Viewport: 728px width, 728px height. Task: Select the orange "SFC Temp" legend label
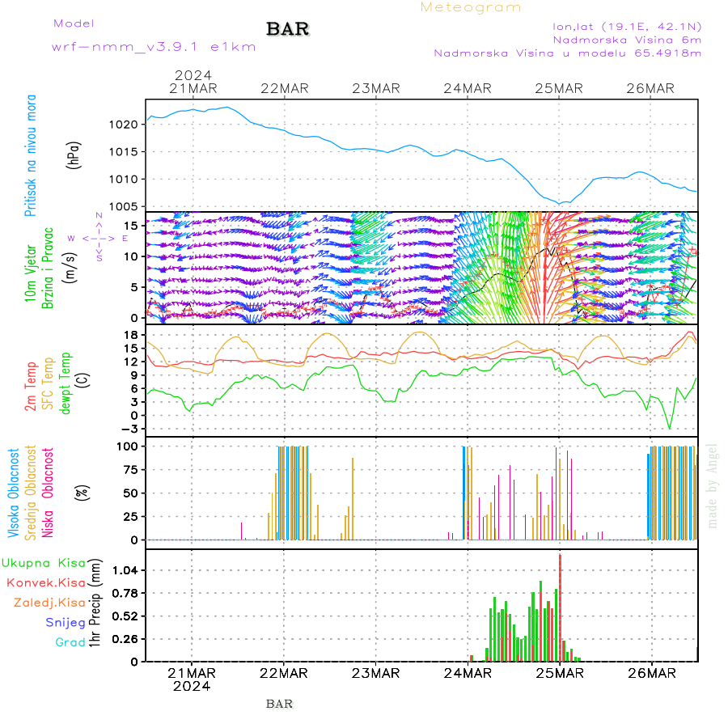tap(48, 383)
